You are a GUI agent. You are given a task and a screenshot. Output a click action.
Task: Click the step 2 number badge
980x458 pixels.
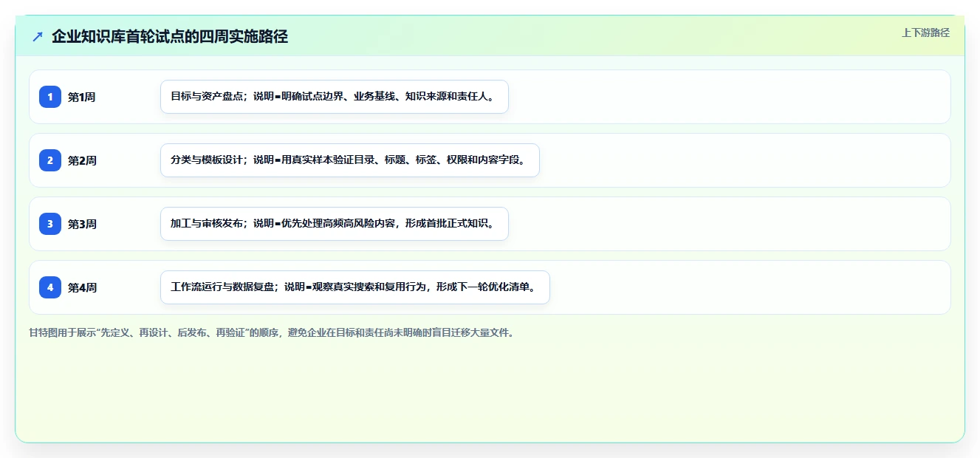tap(50, 160)
